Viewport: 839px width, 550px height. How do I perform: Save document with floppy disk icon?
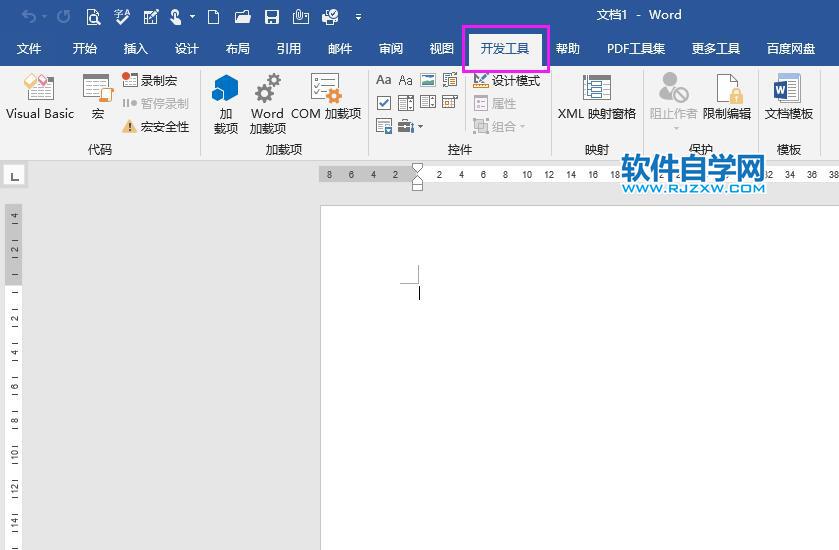pyautogui.click(x=272, y=17)
